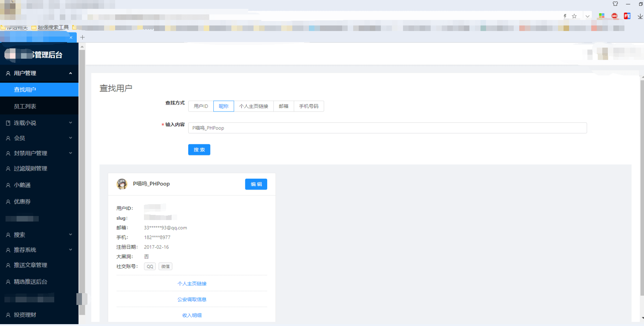Open 小鹅通 menu item
This screenshot has width=644, height=326.
click(39, 185)
